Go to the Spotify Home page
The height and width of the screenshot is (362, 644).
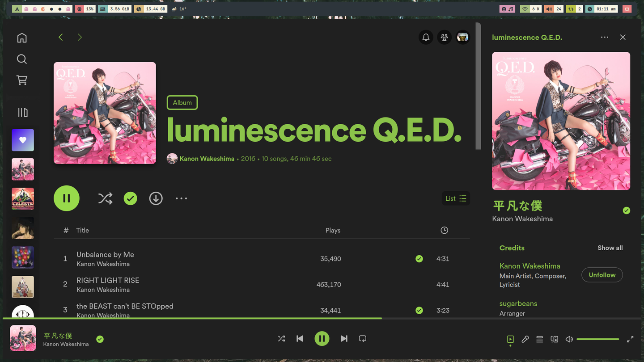pos(22,38)
